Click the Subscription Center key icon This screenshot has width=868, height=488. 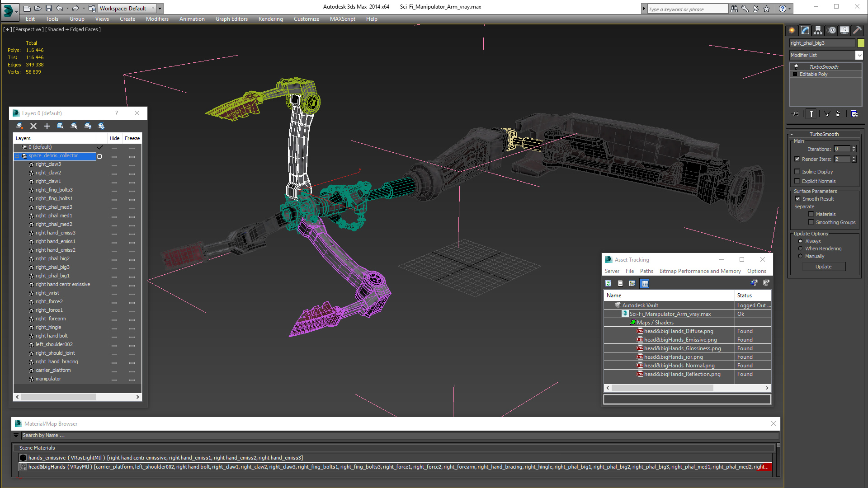tap(745, 9)
